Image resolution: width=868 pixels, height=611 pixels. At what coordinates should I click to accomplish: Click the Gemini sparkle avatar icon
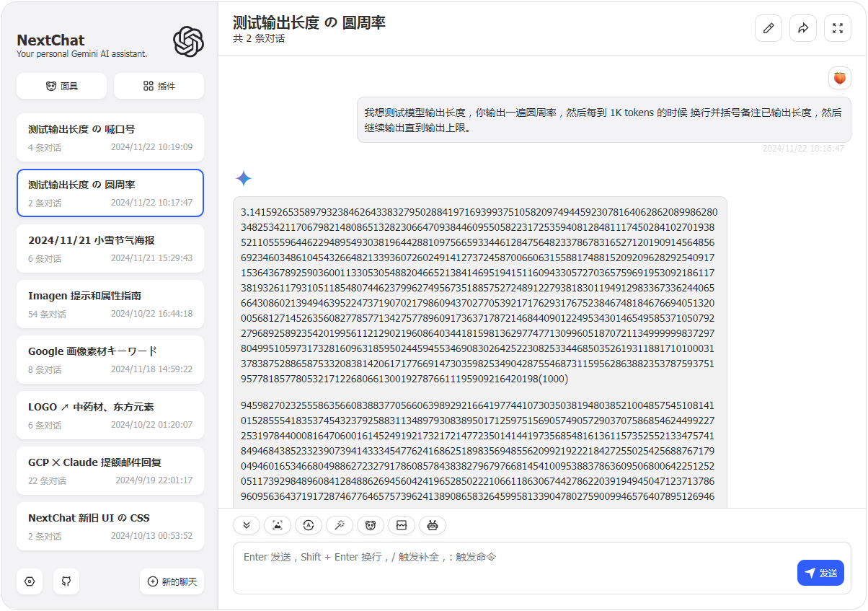tap(244, 179)
